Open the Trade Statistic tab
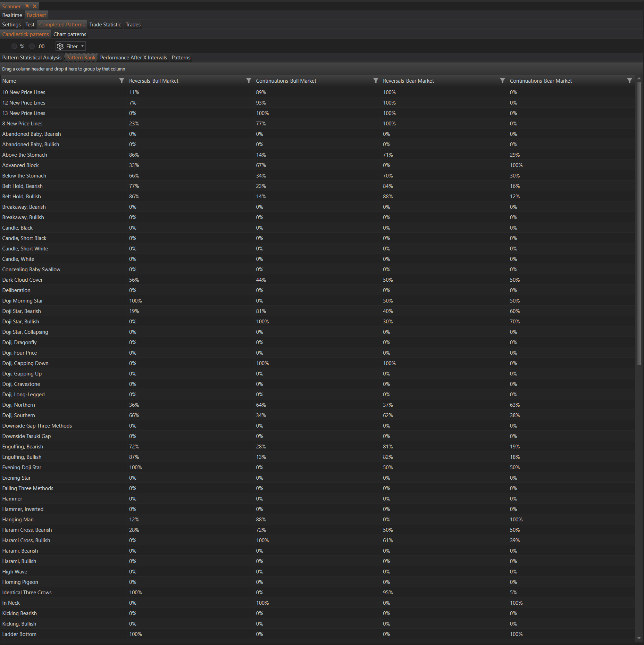Screen dimensions: 644x645 pos(105,25)
